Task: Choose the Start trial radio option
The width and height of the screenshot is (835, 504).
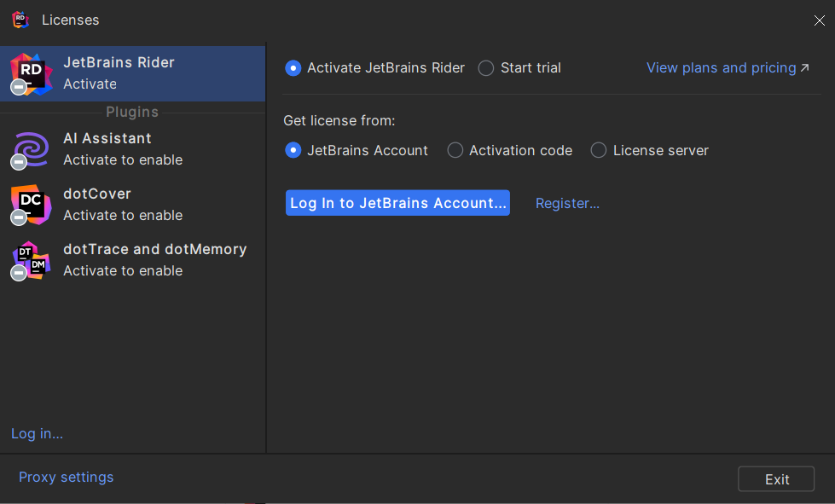Action: pos(486,68)
